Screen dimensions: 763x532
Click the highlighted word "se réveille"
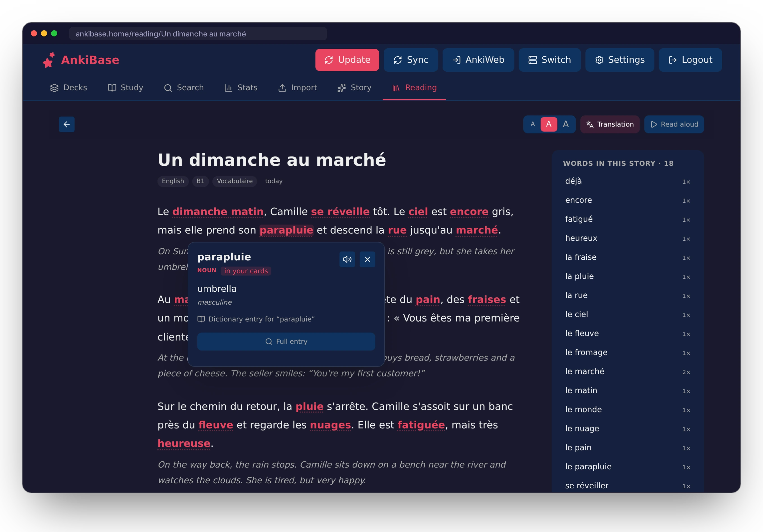(340, 212)
